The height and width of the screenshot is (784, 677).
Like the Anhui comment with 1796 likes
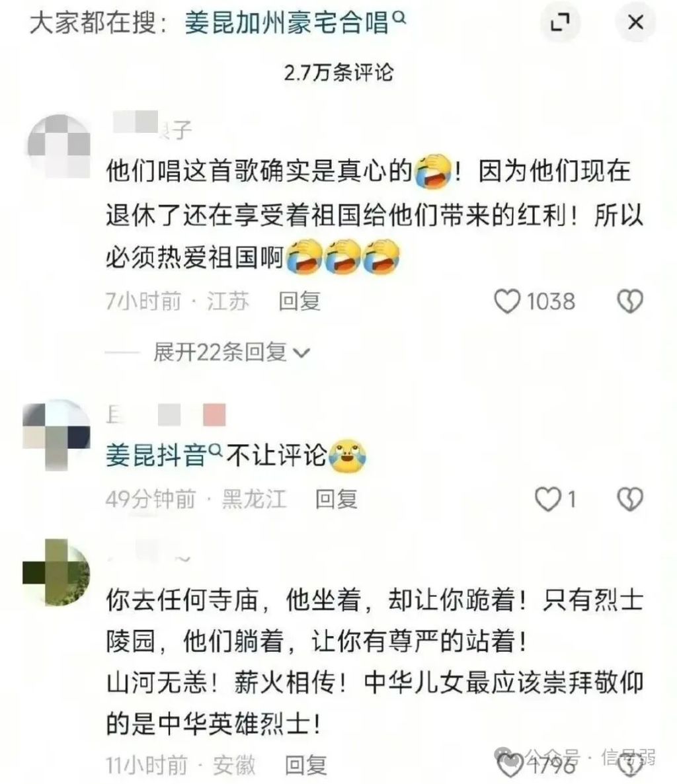point(510,765)
